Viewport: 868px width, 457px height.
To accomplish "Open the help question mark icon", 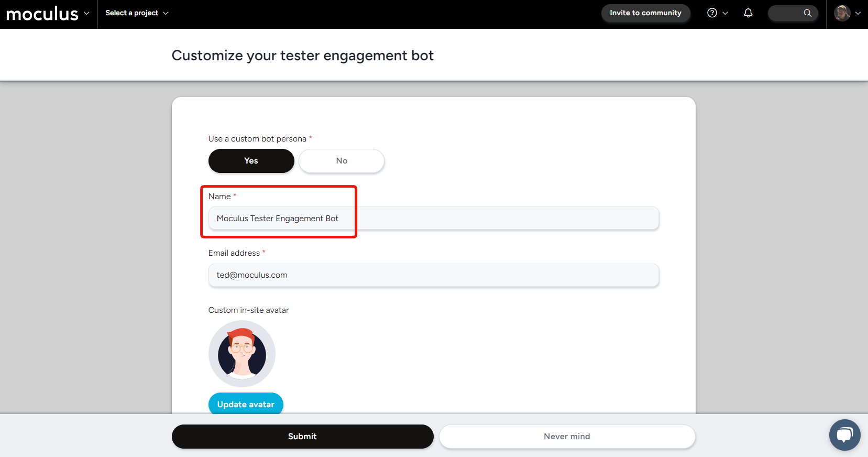I will [x=712, y=13].
